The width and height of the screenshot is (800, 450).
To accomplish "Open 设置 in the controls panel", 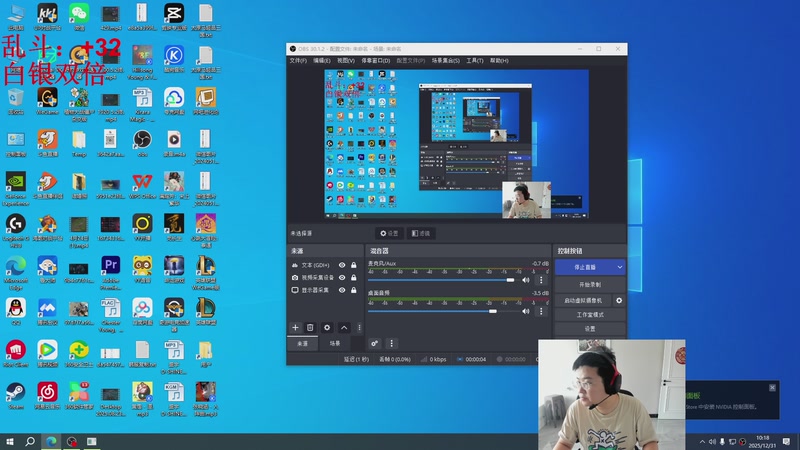I will tap(590, 329).
